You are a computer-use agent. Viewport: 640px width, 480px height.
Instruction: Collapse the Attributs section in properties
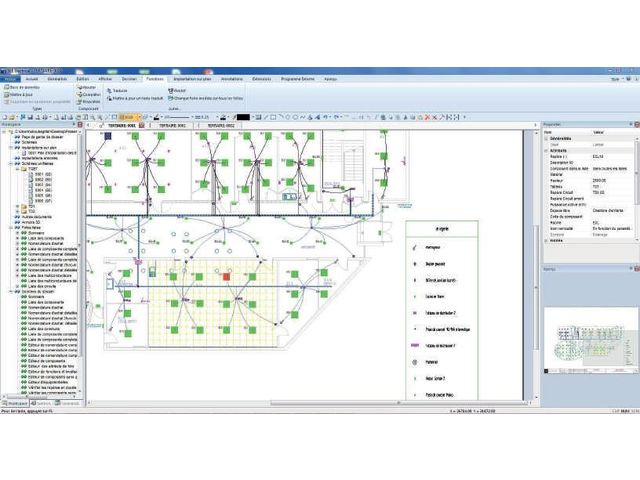[x=546, y=150]
